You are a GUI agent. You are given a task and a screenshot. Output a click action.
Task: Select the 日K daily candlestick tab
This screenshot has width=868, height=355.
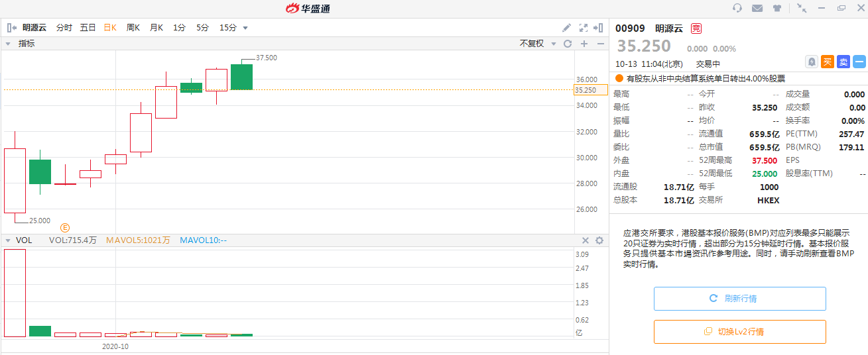pyautogui.click(x=110, y=28)
